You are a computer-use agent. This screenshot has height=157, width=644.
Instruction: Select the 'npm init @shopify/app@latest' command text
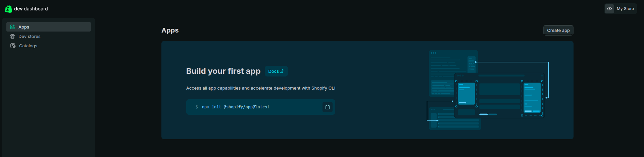236,107
